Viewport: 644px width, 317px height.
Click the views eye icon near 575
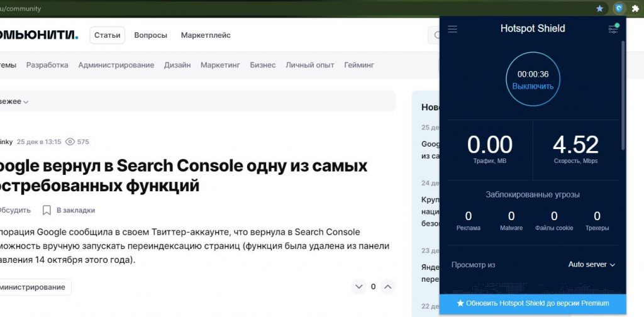tap(70, 142)
